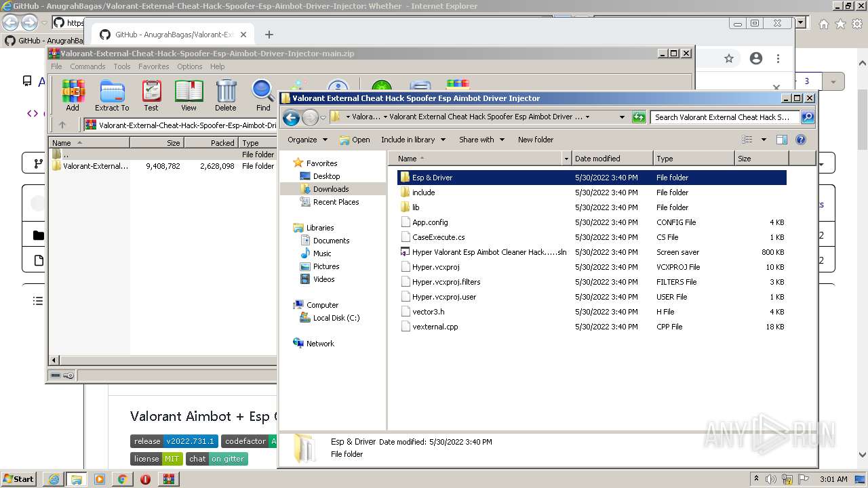Expand Name column filter dropdown
This screenshot has width=868, height=488.
(566, 159)
